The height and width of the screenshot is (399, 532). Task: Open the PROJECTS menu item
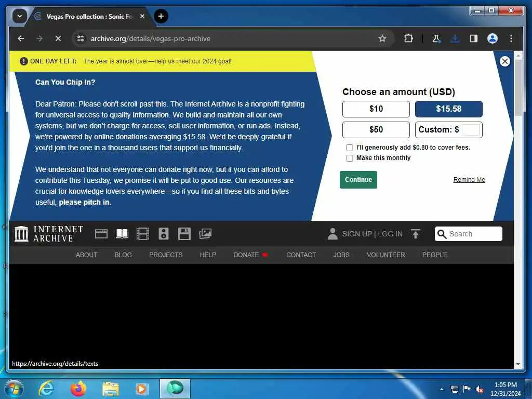(x=166, y=255)
